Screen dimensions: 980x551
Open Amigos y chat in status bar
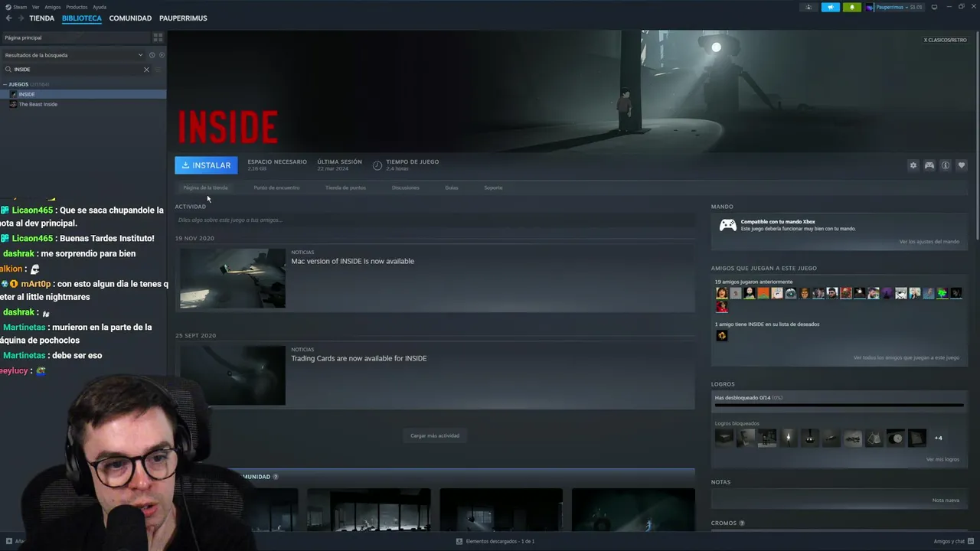pyautogui.click(x=953, y=541)
